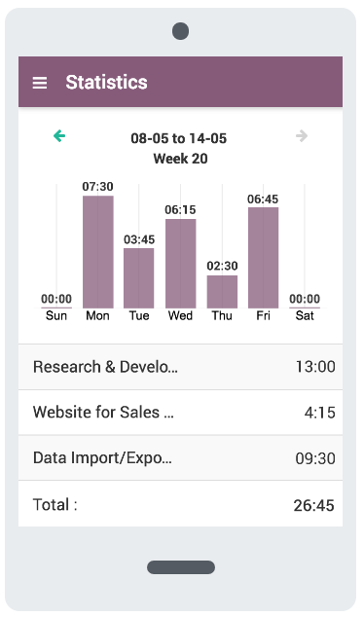
Task: Click the Sun day label
Action: (56, 315)
